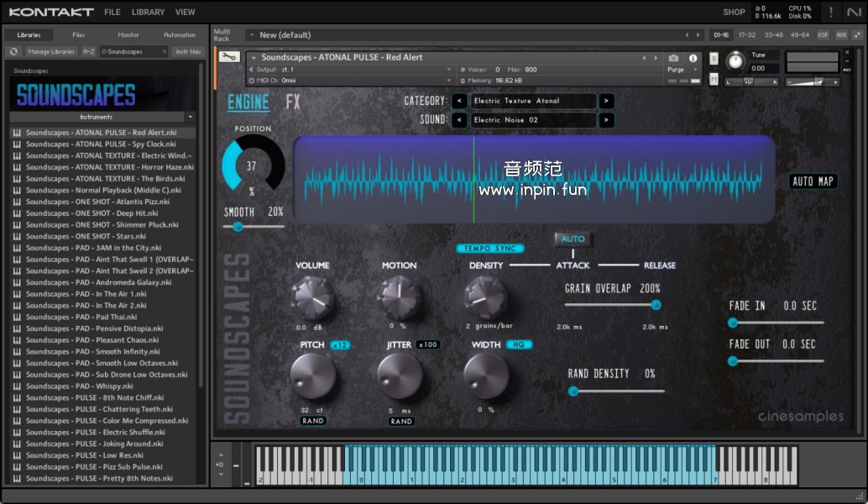Open the instrument info icon
This screenshot has height=504, width=868.
pyautogui.click(x=693, y=58)
